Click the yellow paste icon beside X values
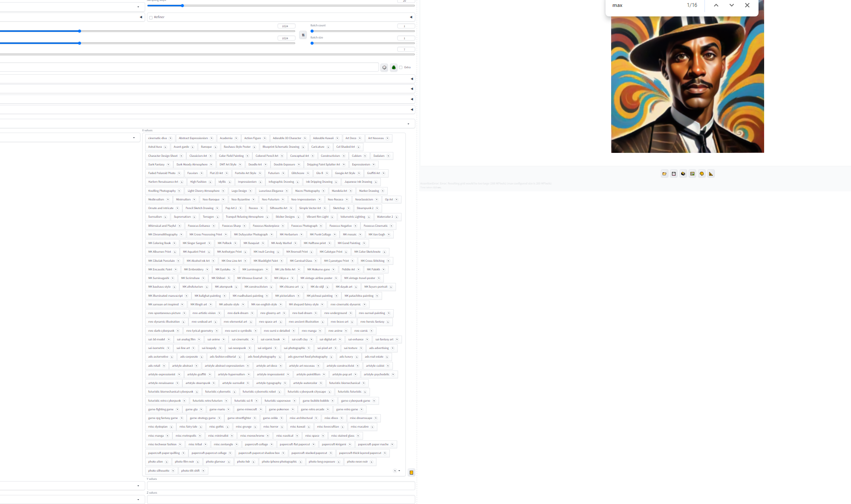 point(411,472)
